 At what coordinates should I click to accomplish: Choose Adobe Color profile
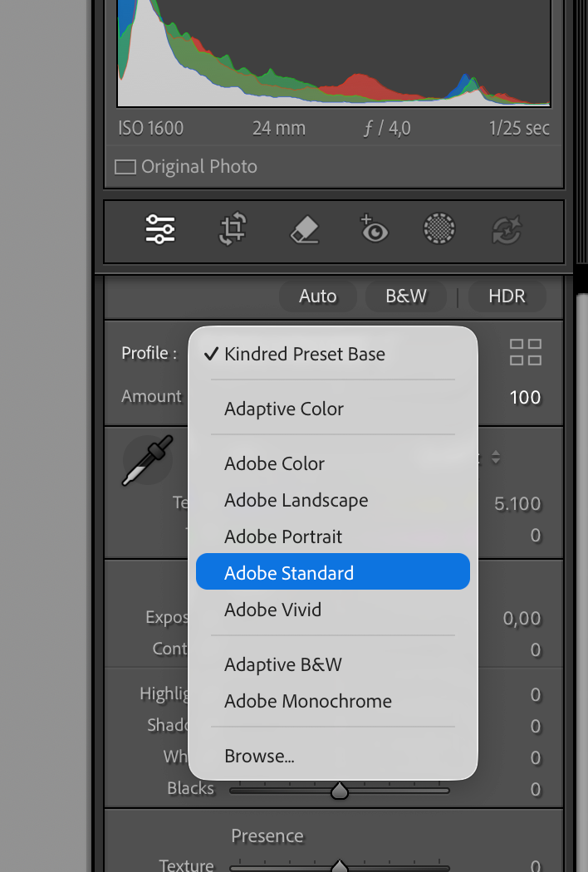coord(333,463)
